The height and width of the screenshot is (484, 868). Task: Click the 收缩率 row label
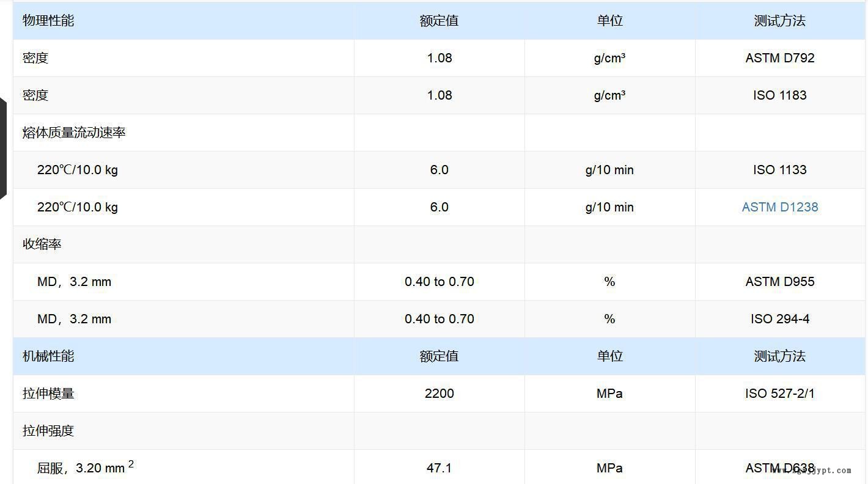[x=42, y=244]
